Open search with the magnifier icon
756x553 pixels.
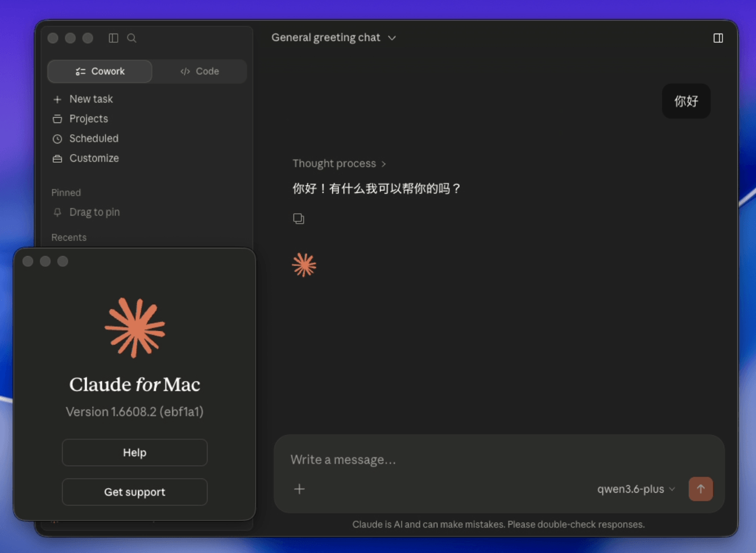(x=131, y=38)
